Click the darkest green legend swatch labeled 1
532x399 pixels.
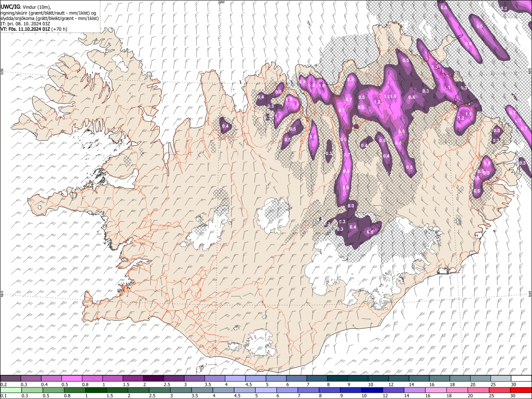coord(96,390)
